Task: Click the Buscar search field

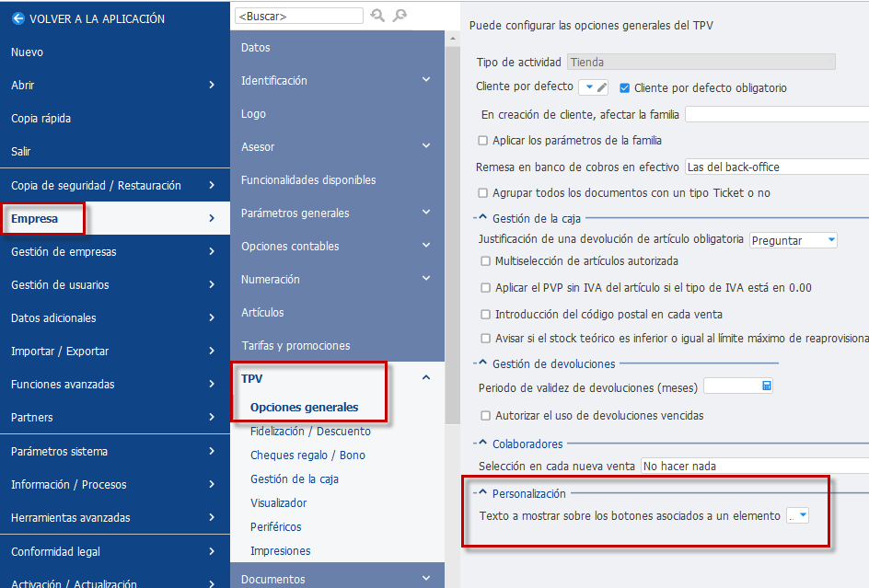Action: 298,16
